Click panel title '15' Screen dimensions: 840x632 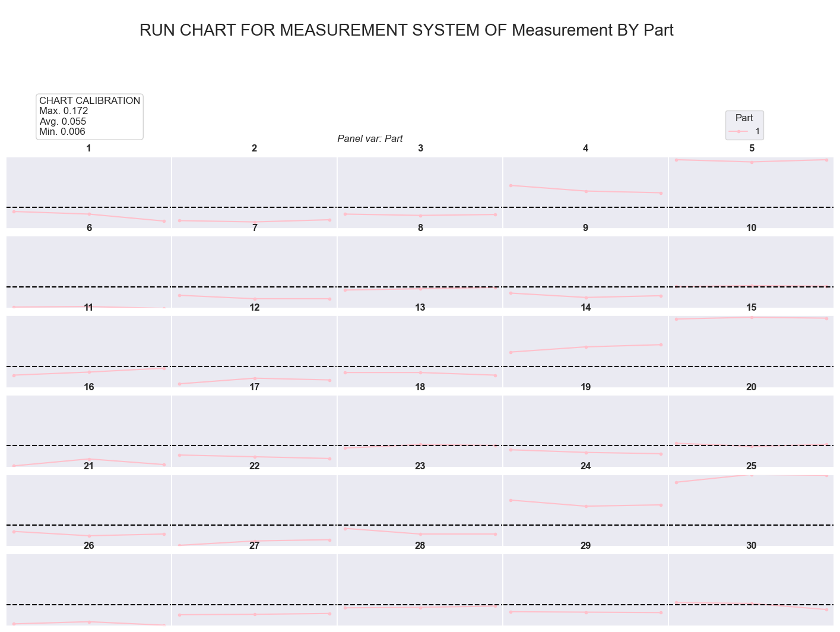[x=752, y=308]
